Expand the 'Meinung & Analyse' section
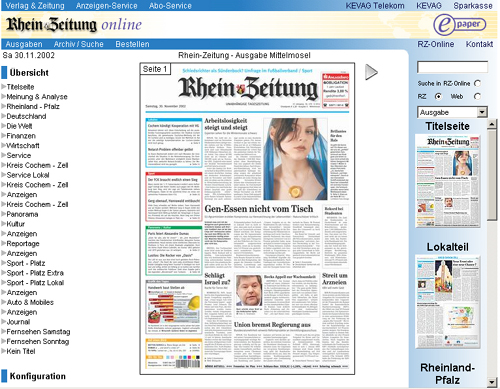500x389 pixels. (37, 97)
